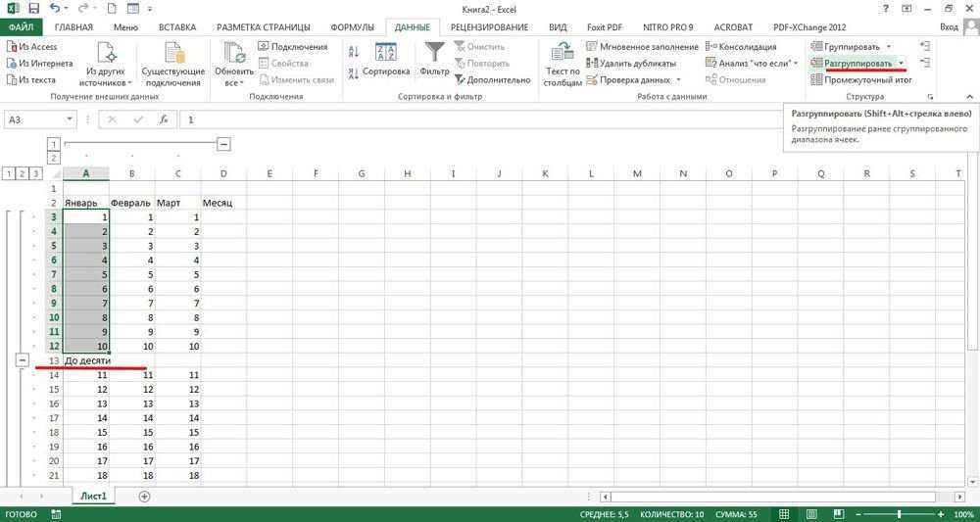
Task: Collapse the column outline group minus button
Action: 224,144
